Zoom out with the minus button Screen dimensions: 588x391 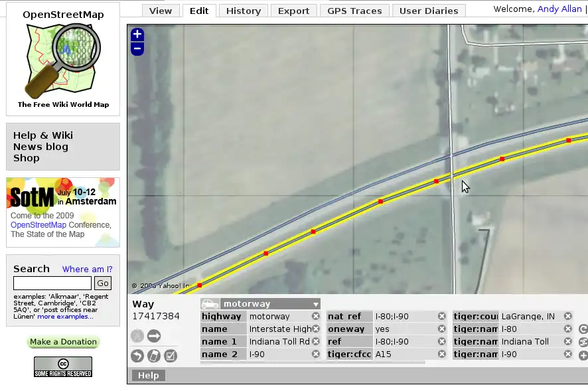click(137, 48)
